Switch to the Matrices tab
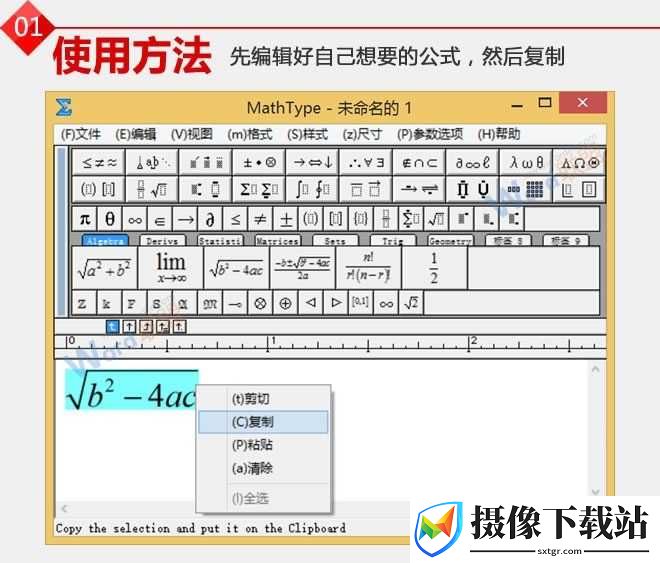Screen dimensions: 660x563 click(278, 241)
